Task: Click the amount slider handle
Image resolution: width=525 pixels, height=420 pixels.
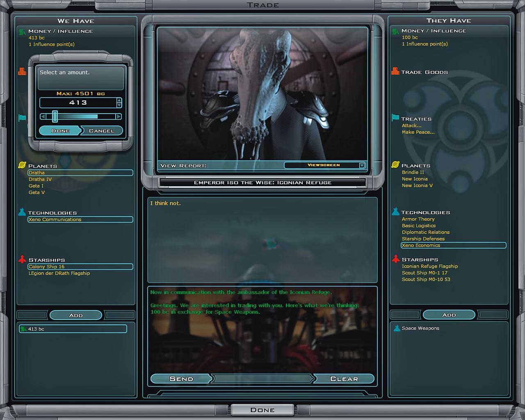Action: [x=55, y=116]
